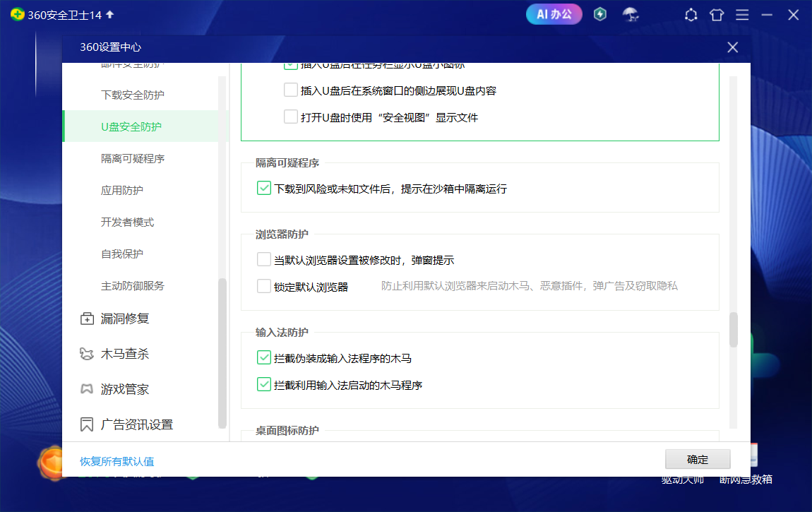812x512 pixels.
Task: Click 恢复所有默认值 link
Action: [117, 461]
